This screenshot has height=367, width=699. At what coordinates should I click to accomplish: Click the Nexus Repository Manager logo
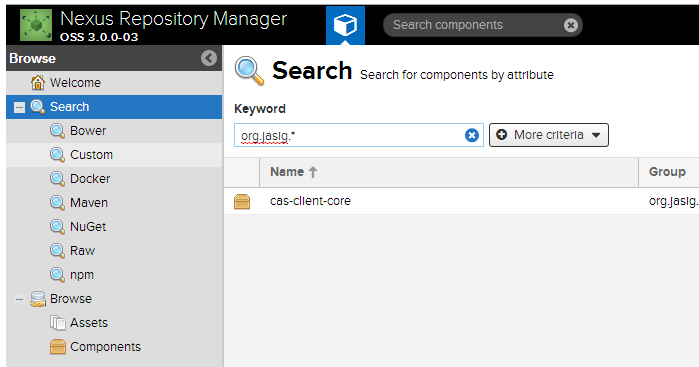coord(36,25)
